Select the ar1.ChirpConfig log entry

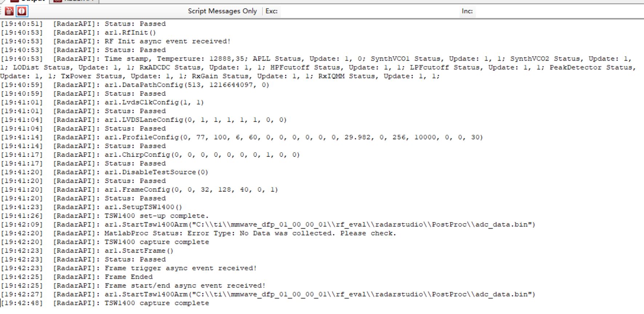[150, 155]
